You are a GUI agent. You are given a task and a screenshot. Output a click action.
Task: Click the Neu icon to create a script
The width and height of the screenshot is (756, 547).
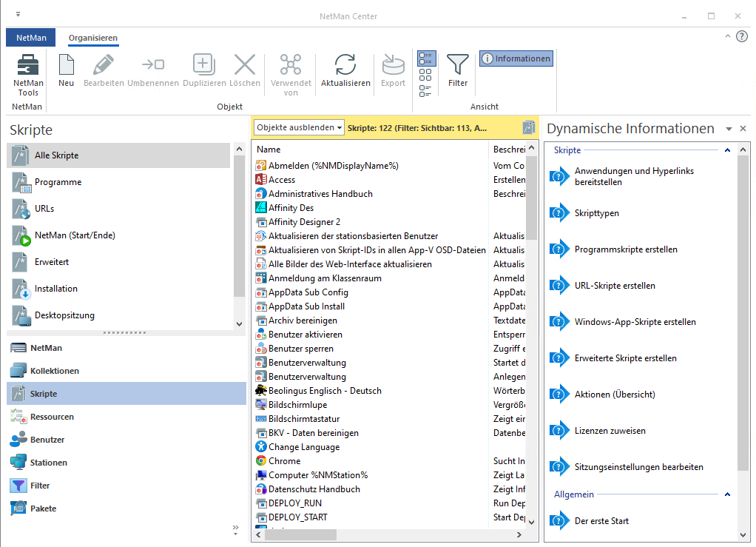(x=66, y=68)
